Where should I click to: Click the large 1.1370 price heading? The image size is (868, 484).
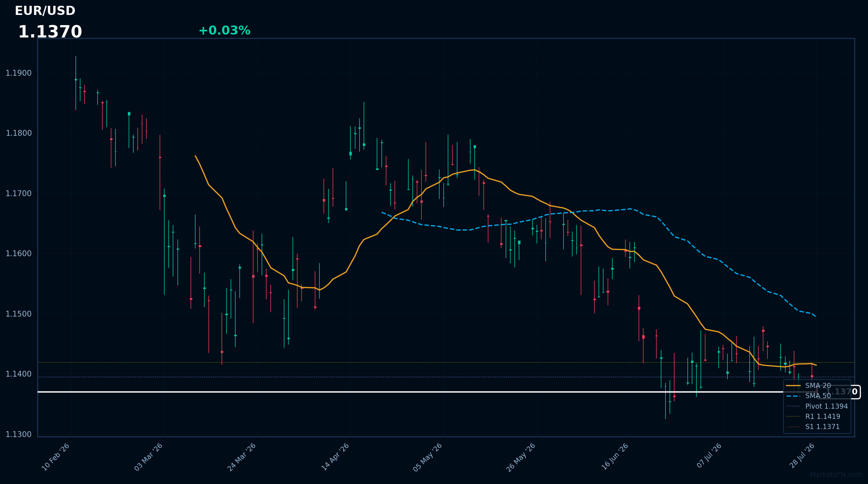tap(50, 32)
